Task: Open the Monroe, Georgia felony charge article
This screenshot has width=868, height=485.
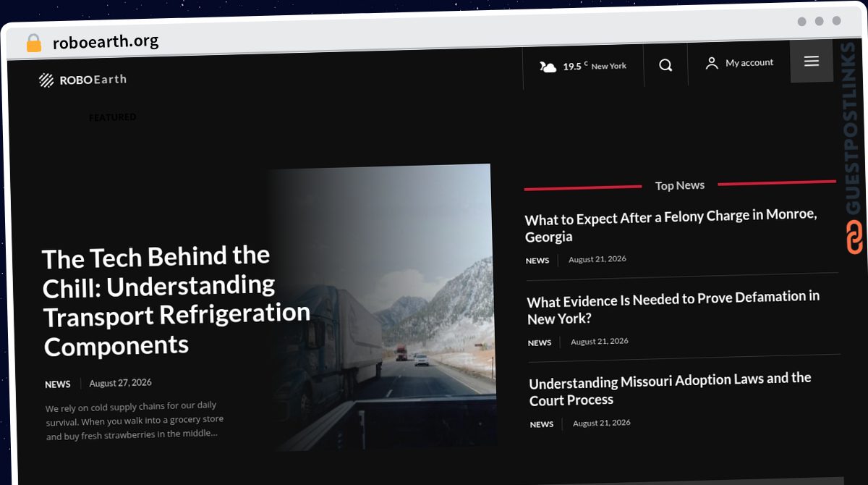Action: click(671, 226)
